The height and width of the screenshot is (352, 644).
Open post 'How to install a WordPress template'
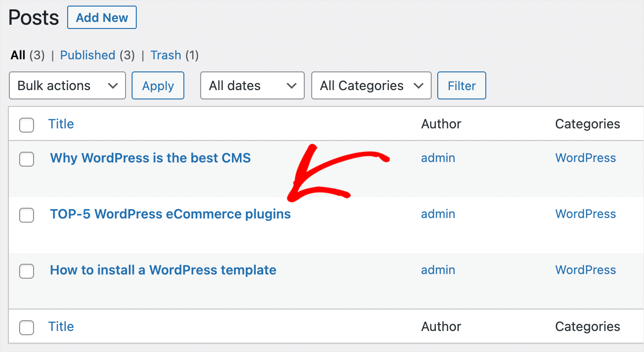[163, 270]
